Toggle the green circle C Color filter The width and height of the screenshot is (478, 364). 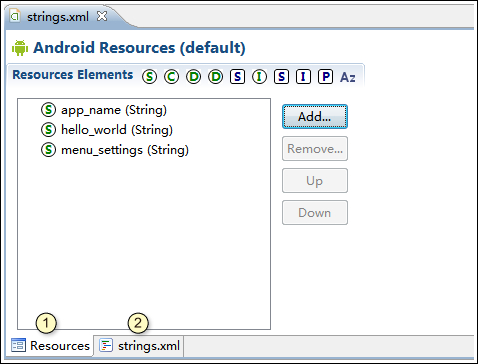click(x=171, y=77)
